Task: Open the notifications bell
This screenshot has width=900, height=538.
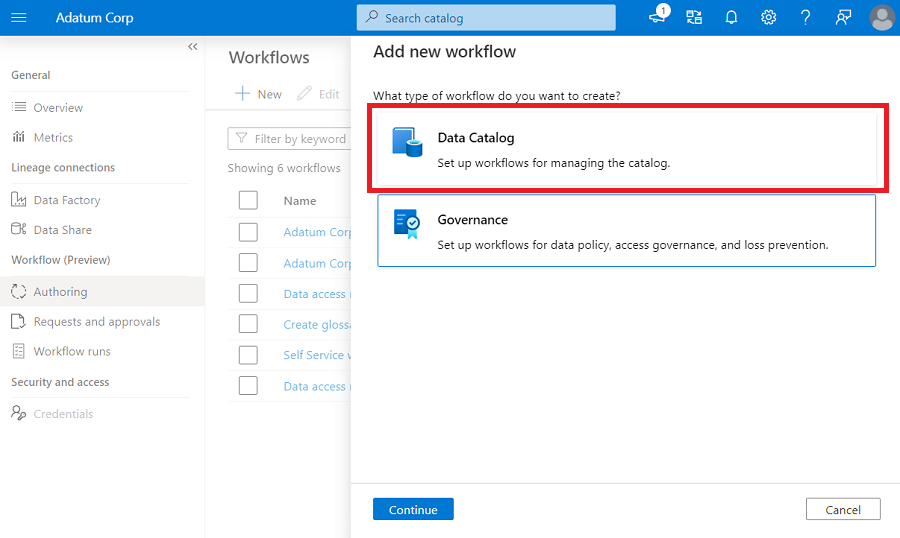Action: click(731, 18)
